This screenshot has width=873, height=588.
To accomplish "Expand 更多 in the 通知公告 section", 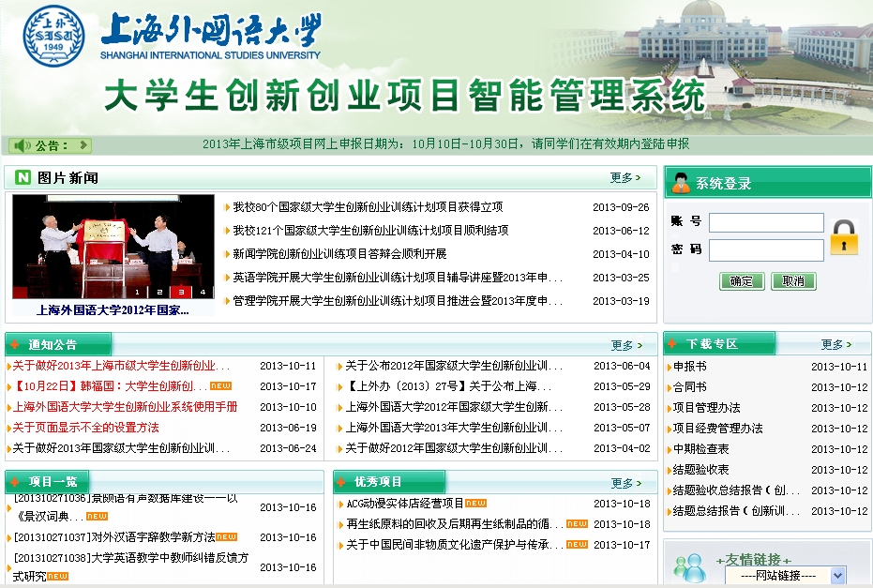I will pos(626,345).
